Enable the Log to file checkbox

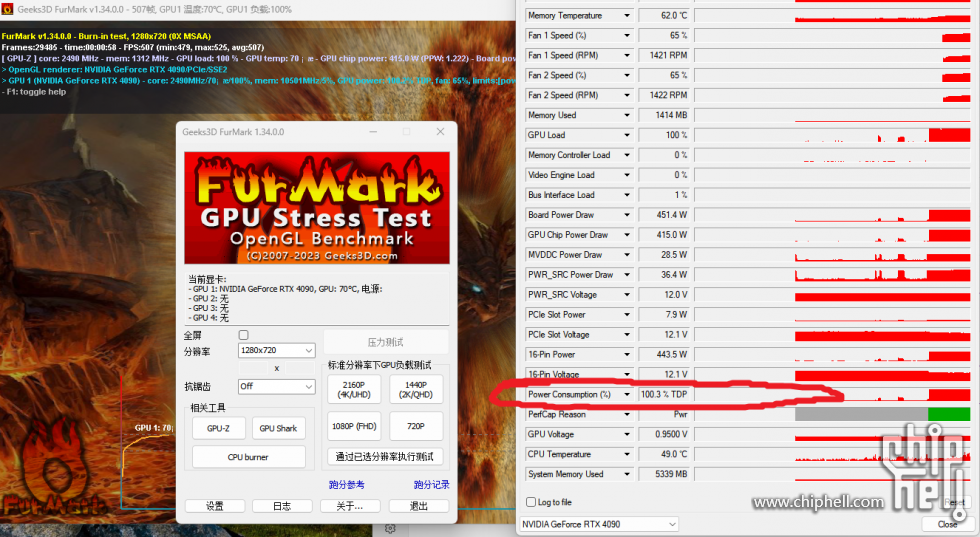tap(531, 502)
